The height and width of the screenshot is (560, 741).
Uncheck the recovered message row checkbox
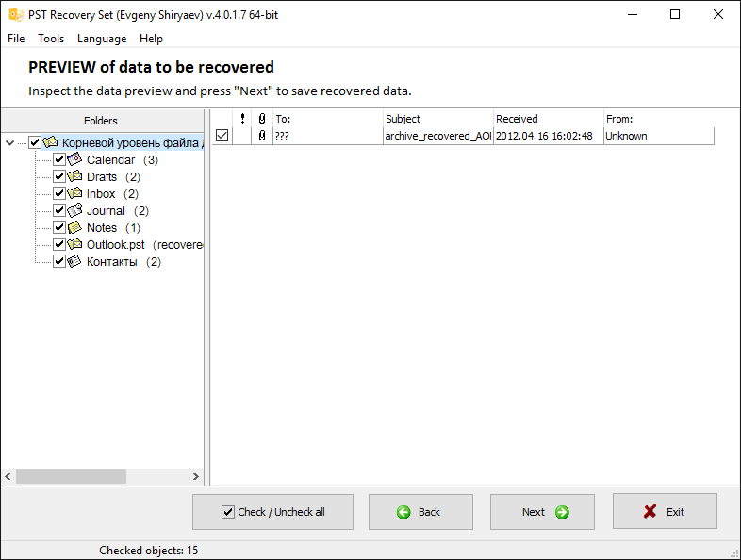pos(222,136)
